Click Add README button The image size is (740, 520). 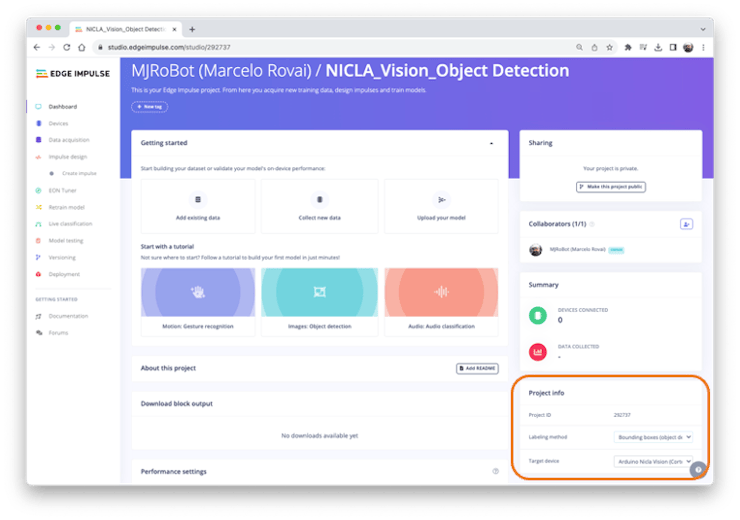pyautogui.click(x=477, y=369)
